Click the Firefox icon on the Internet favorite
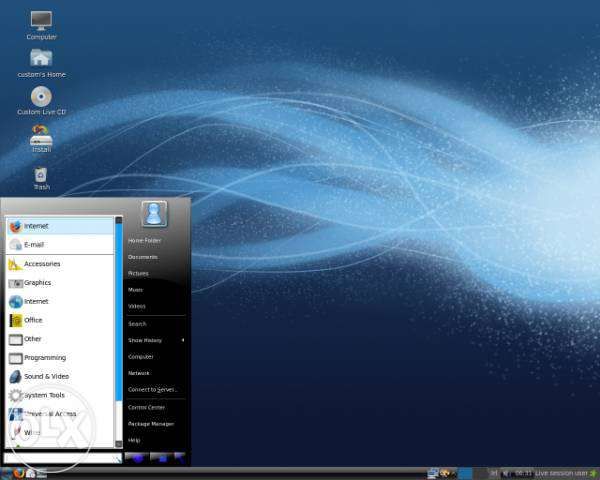This screenshot has width=600, height=480. pos(15,226)
